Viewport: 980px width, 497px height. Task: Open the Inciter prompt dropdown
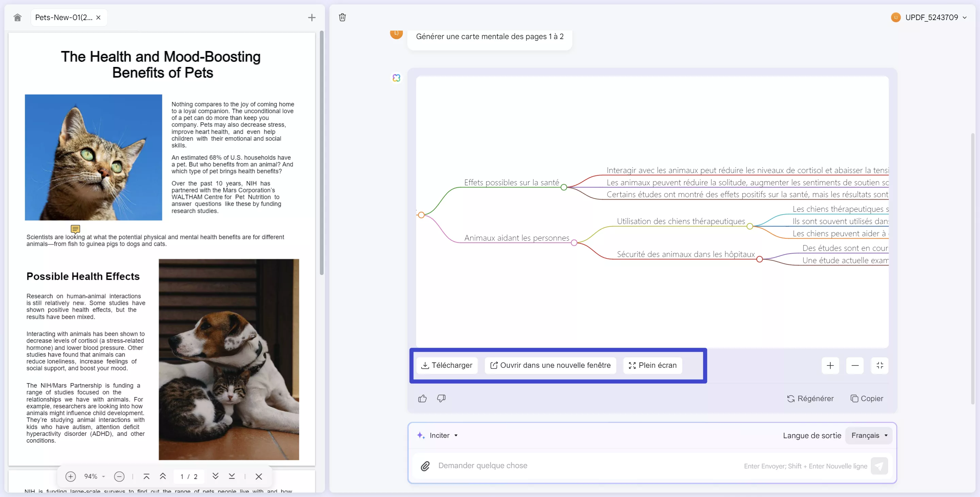438,435
